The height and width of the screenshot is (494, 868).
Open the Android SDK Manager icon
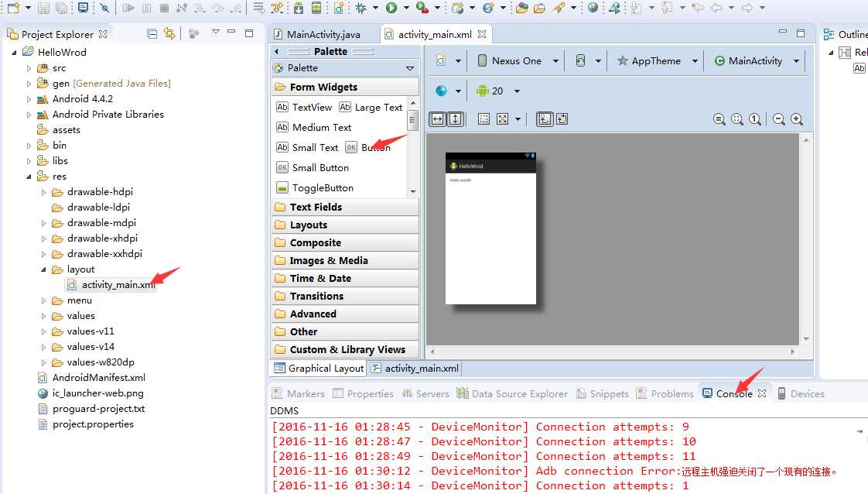coord(299,8)
